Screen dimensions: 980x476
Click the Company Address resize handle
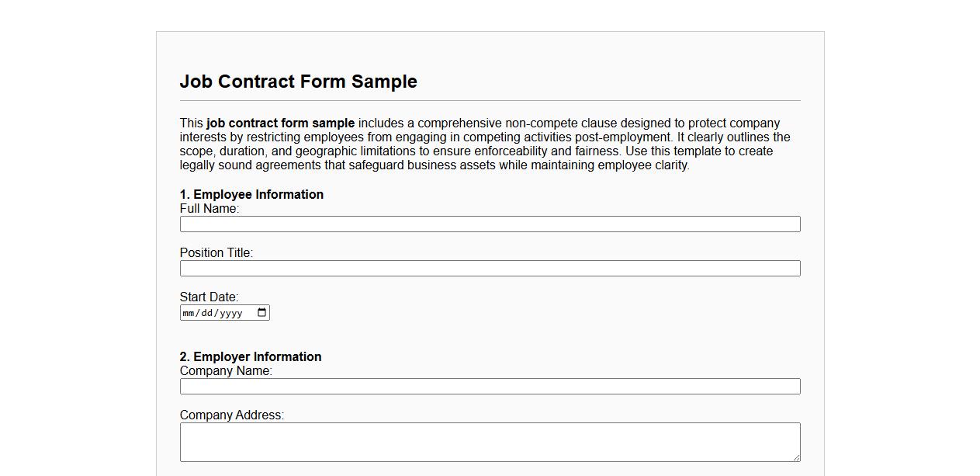click(x=796, y=457)
